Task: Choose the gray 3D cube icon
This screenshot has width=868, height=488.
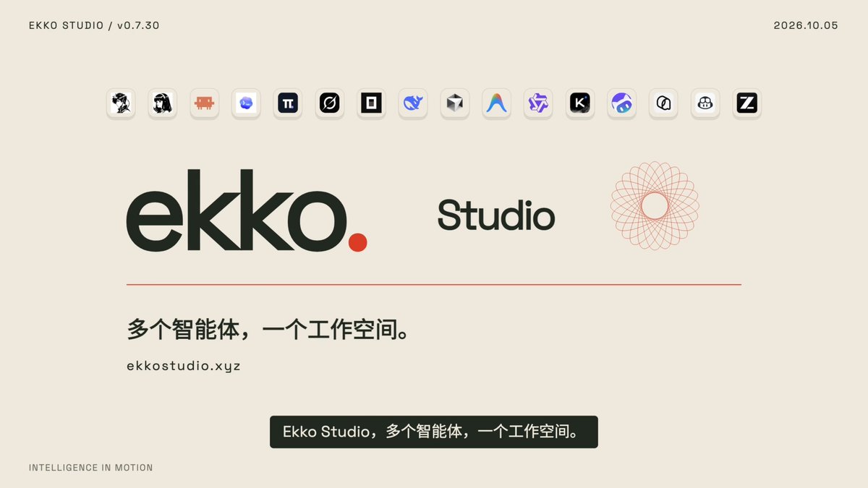Action: (455, 103)
